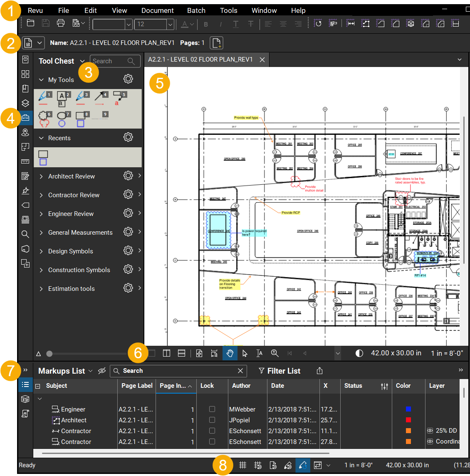This screenshot has height=476, width=470.
Task: Toggle hide markups eye icon
Action: pyautogui.click(x=102, y=371)
